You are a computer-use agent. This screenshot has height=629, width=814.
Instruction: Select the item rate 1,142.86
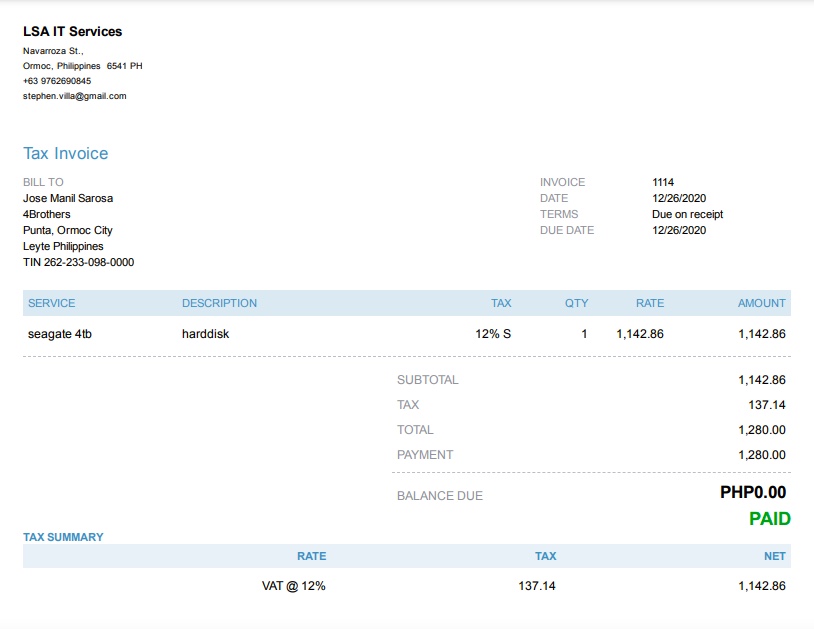[x=640, y=334]
